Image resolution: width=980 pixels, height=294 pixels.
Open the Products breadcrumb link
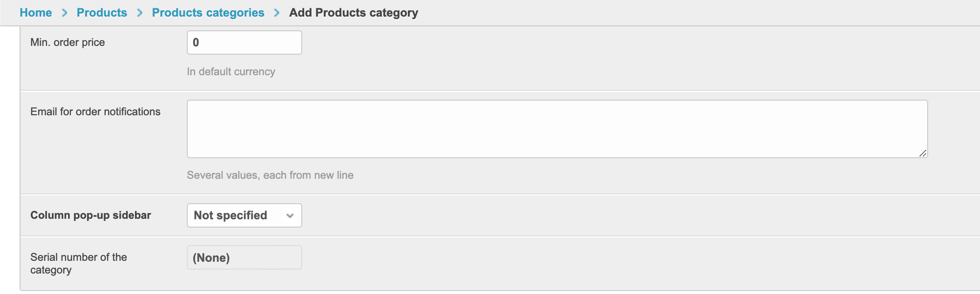102,13
